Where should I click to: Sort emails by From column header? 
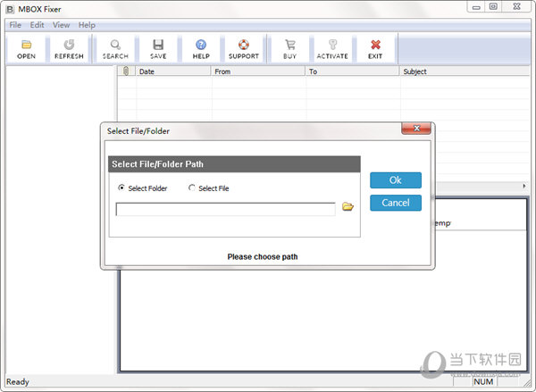tap(258, 71)
